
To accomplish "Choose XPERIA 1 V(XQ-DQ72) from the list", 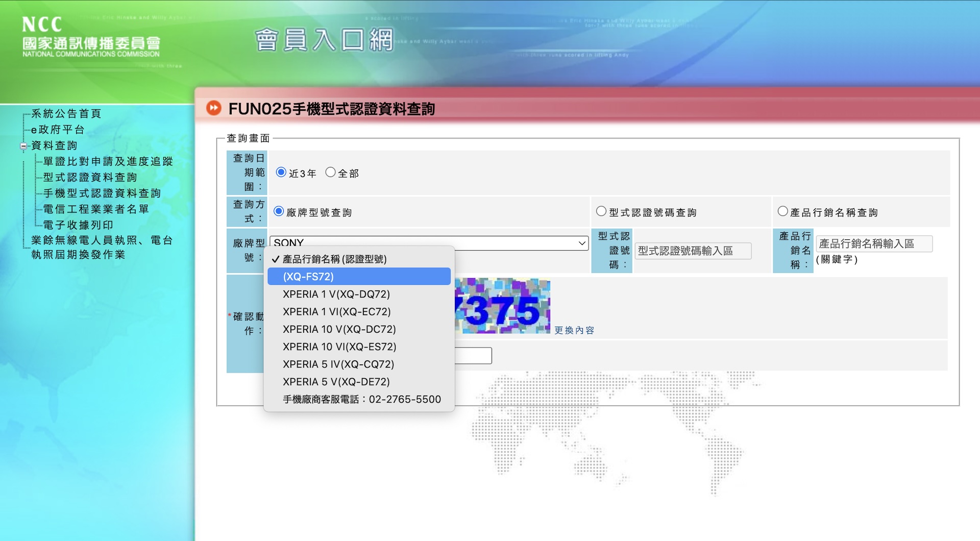I will 359,294.
